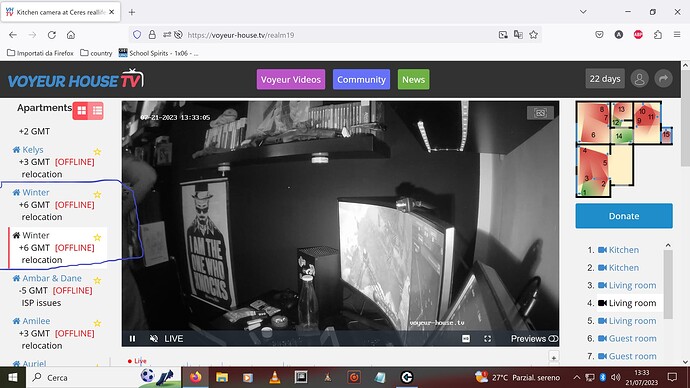Click the share arrow icon
The image size is (690, 388).
(664, 79)
